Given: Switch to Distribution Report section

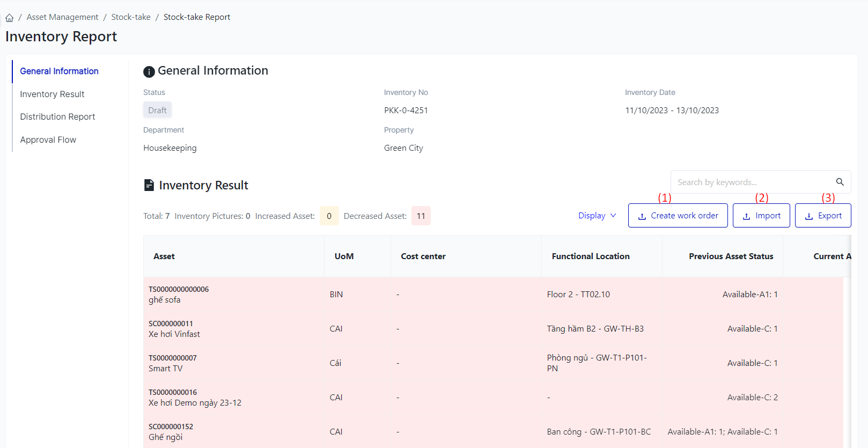Looking at the screenshot, I should pos(57,117).
